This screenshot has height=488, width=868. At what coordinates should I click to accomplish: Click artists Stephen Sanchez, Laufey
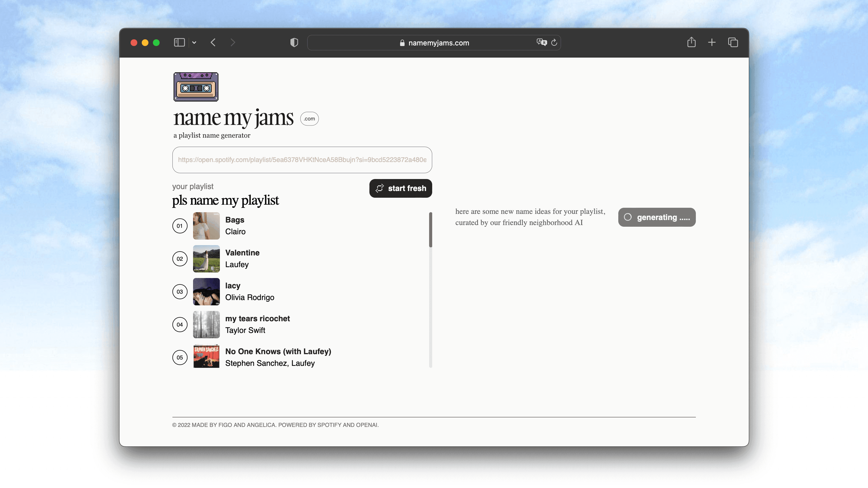pyautogui.click(x=270, y=363)
